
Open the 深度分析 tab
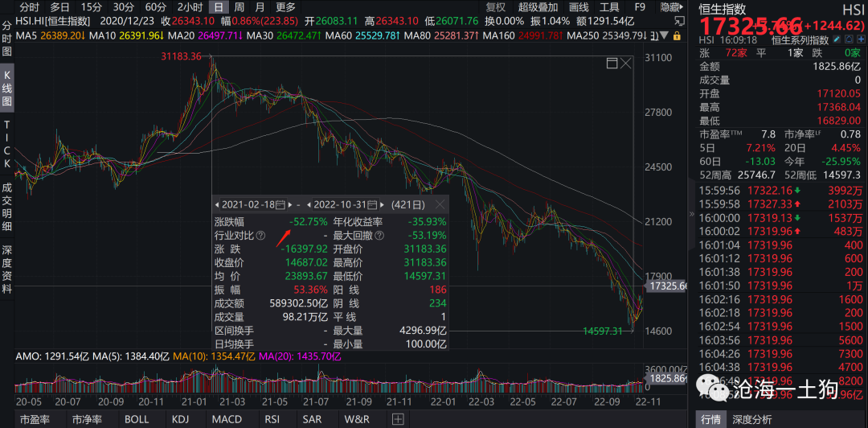point(751,419)
